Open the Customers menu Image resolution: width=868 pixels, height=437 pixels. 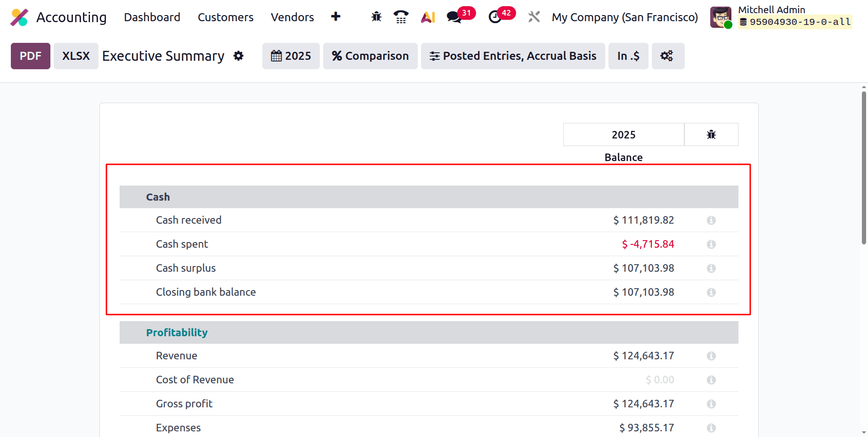tap(226, 17)
